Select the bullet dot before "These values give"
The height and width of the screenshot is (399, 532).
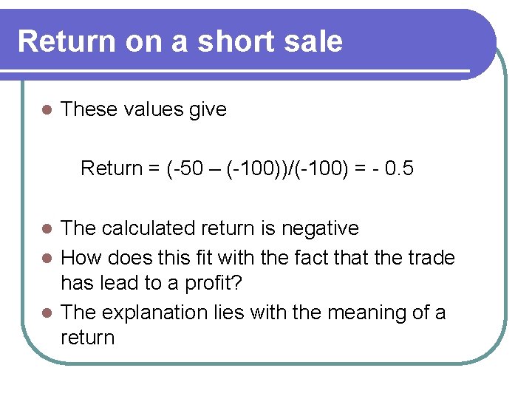pos(47,109)
